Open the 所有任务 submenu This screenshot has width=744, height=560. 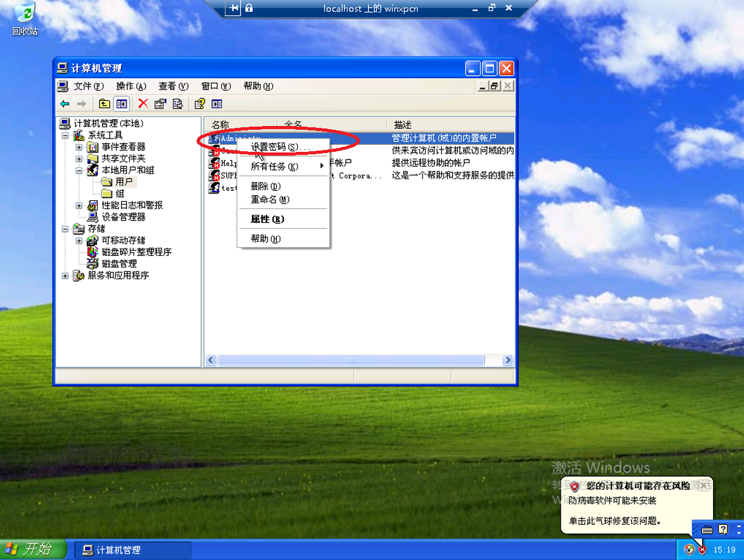click(283, 166)
